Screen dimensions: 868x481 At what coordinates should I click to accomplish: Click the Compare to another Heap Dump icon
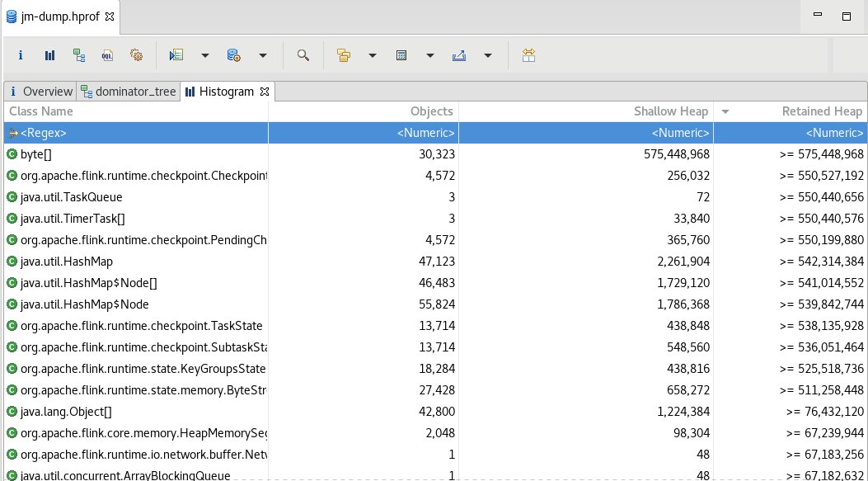point(528,55)
